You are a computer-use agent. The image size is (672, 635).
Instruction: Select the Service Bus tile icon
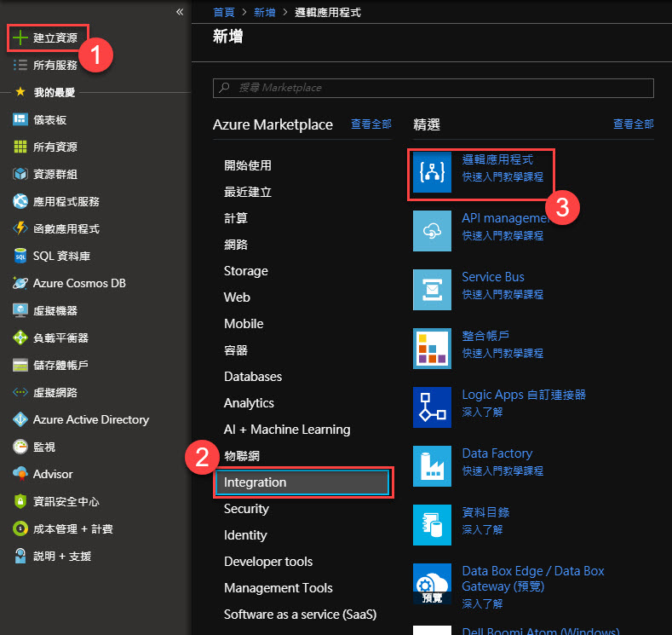(432, 290)
